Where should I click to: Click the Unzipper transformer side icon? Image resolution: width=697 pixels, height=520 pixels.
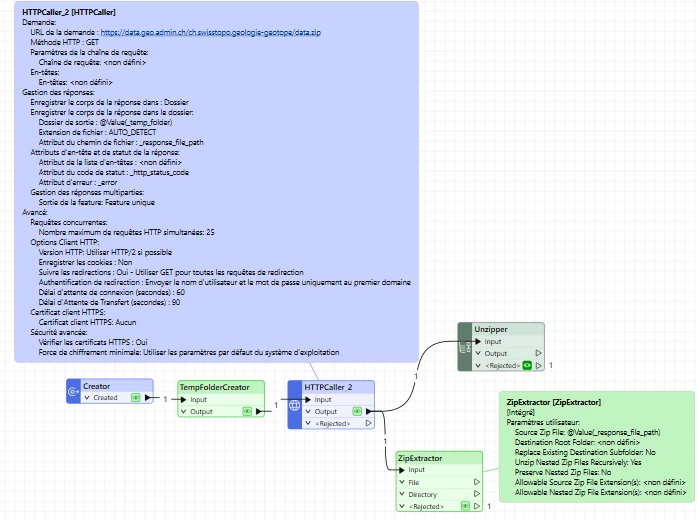[465, 347]
